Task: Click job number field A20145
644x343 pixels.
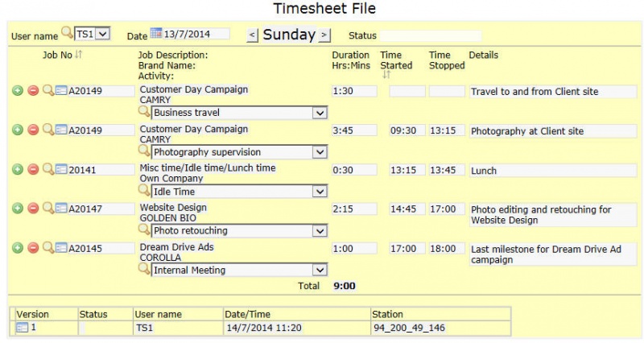Action: pyautogui.click(x=101, y=249)
